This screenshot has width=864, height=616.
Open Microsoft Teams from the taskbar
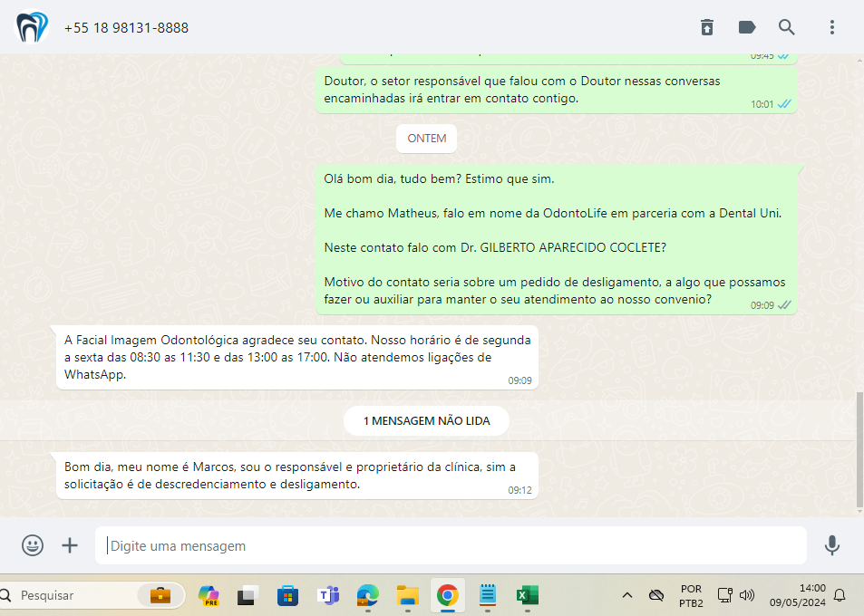(327, 595)
